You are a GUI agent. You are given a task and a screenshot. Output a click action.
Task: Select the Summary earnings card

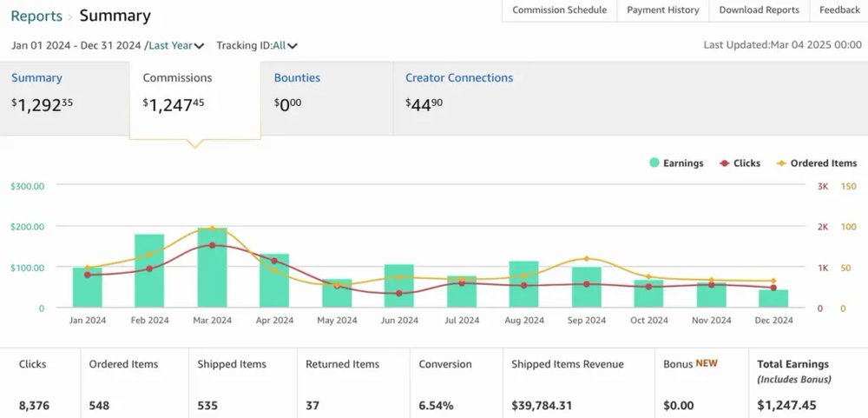65,98
